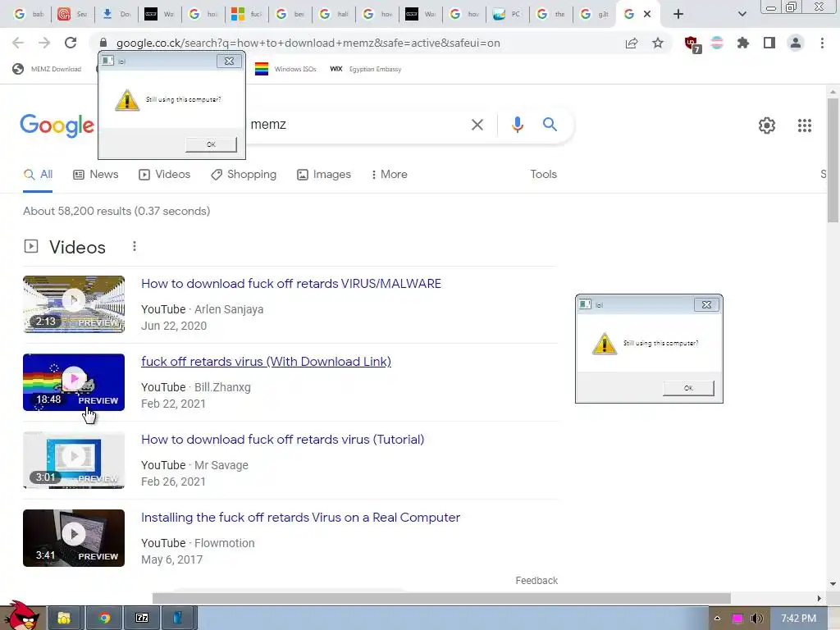Open Windows ISOs bookmark
Screen dimensions: 840x630
[x=285, y=69]
